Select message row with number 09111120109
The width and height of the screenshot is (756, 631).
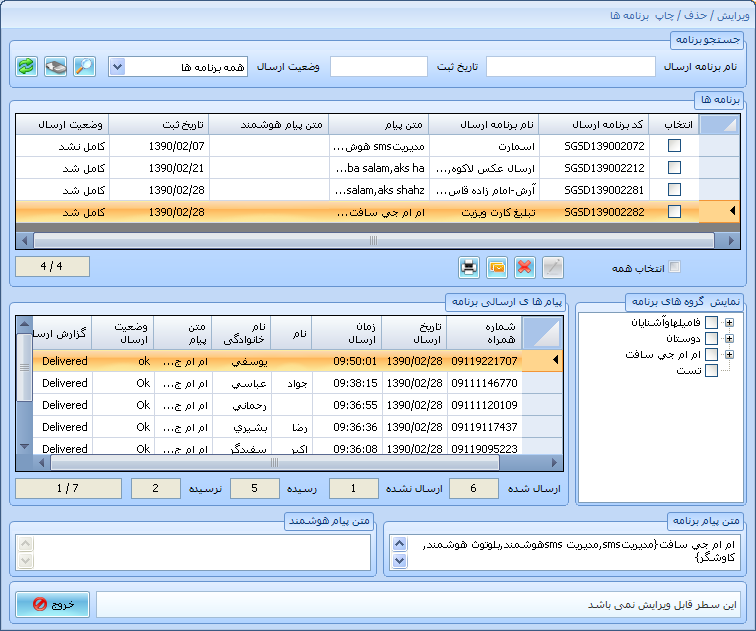pos(298,405)
